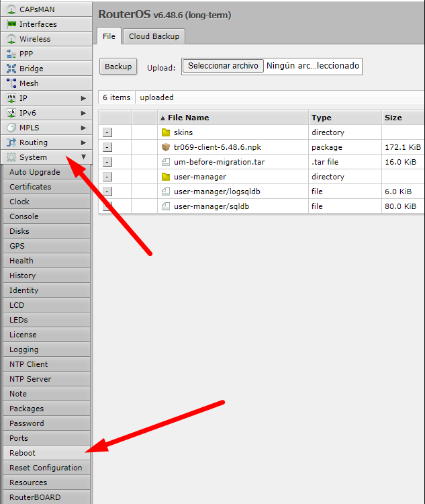Screen dimensions: 425x504
Task: Click the skins folder icon
Action: pyautogui.click(x=166, y=132)
